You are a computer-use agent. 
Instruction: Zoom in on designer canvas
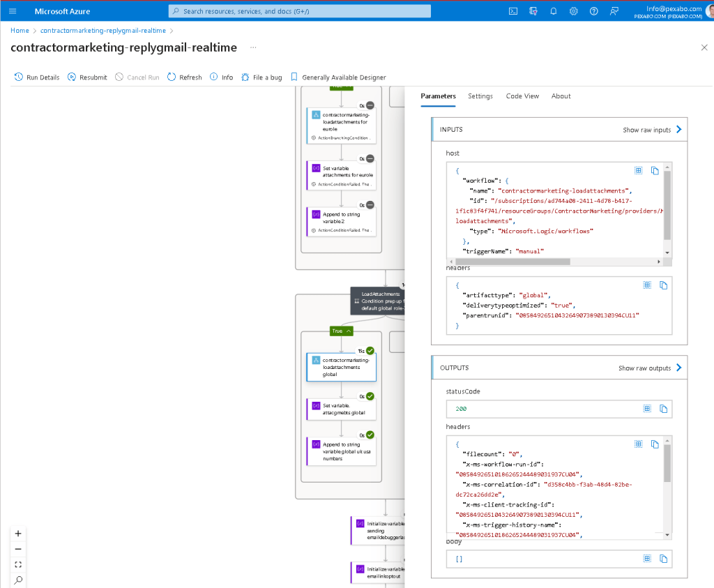click(18, 534)
